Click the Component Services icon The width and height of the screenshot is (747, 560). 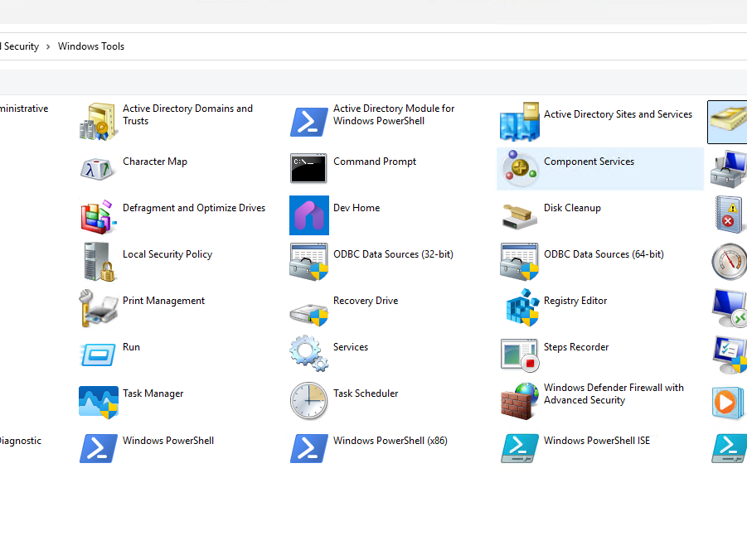(520, 168)
